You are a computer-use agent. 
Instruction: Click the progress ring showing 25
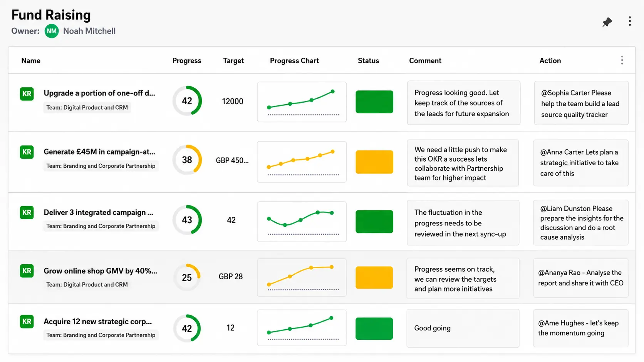[x=187, y=277]
